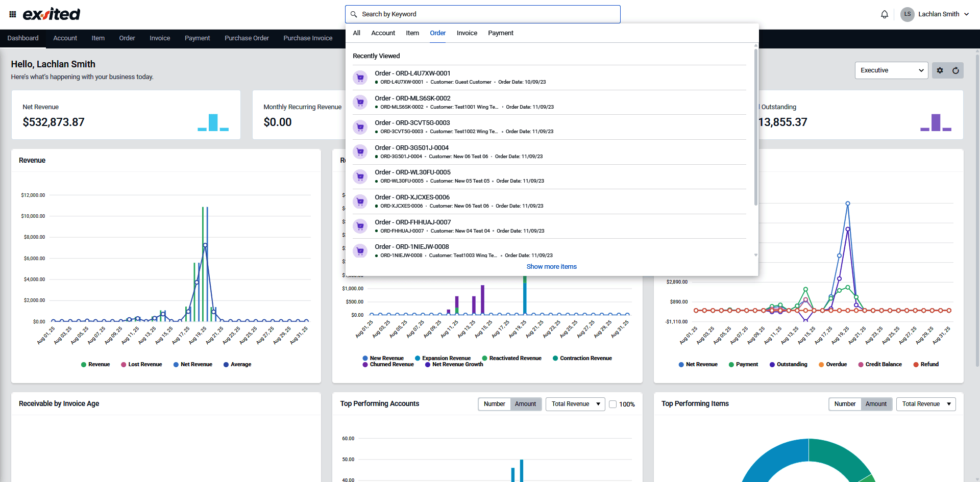Click Show more items link

click(x=551, y=267)
